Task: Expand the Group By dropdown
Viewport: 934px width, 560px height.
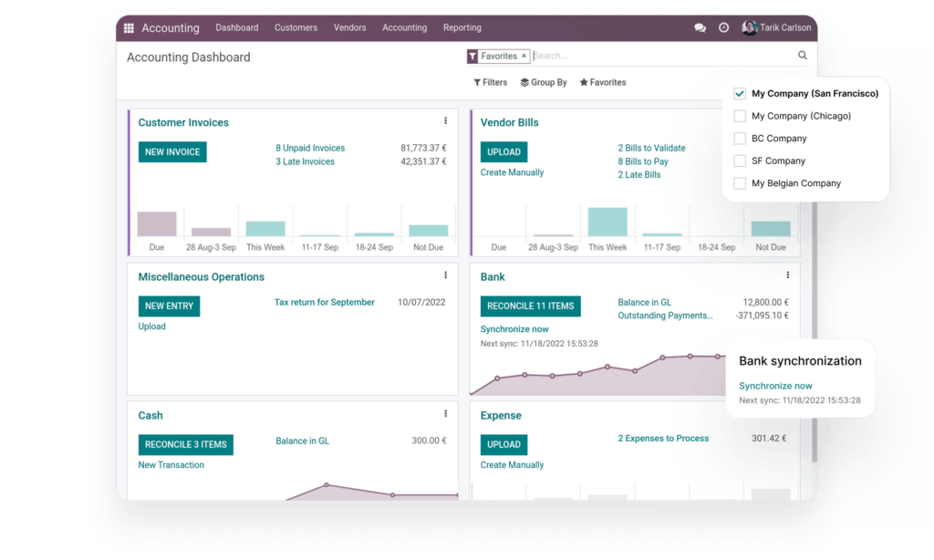Action: 544,82
